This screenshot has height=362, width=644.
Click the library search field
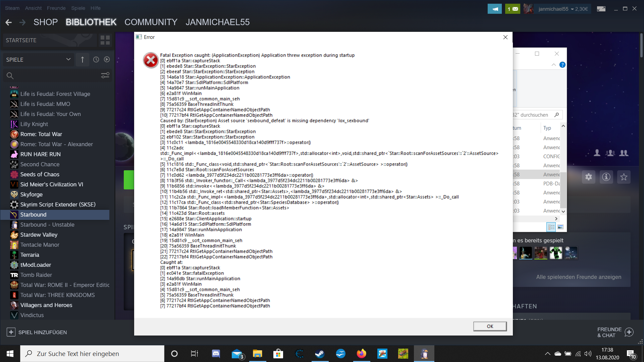[51, 76]
